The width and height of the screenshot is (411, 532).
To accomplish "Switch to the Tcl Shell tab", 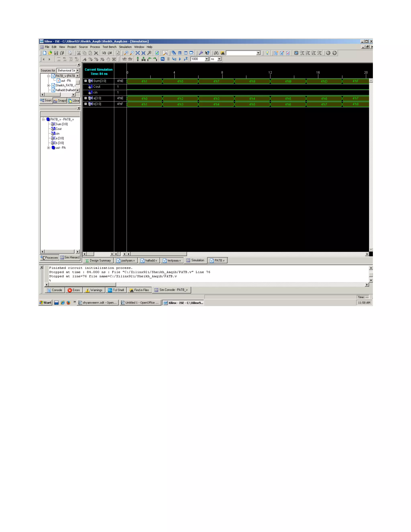I will pos(116,290).
